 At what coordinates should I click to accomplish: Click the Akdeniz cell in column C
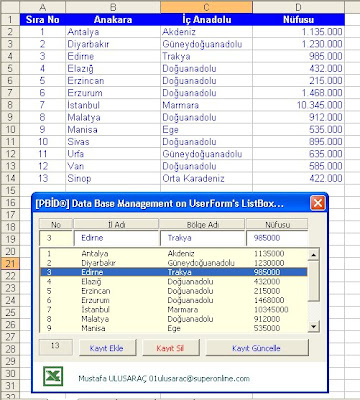point(206,32)
